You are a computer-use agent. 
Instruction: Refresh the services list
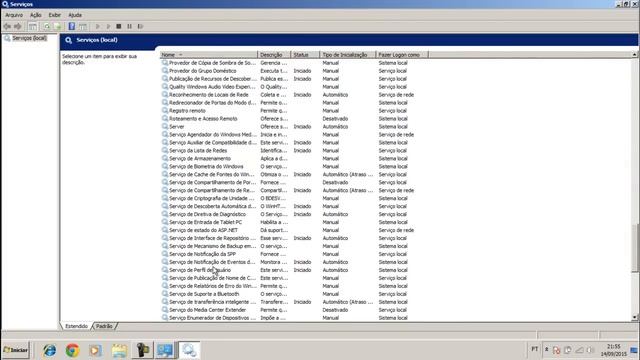coord(47,27)
